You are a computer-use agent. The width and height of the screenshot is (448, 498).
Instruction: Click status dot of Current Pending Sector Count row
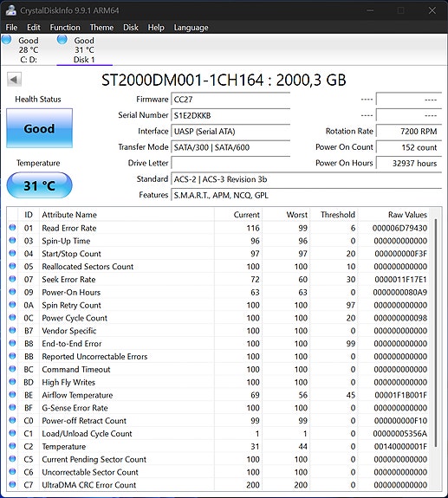12,459
